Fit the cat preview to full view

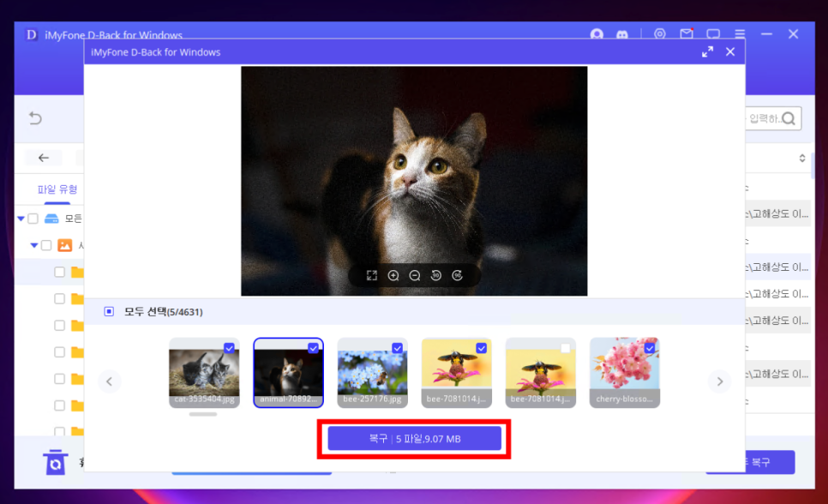tap(372, 276)
